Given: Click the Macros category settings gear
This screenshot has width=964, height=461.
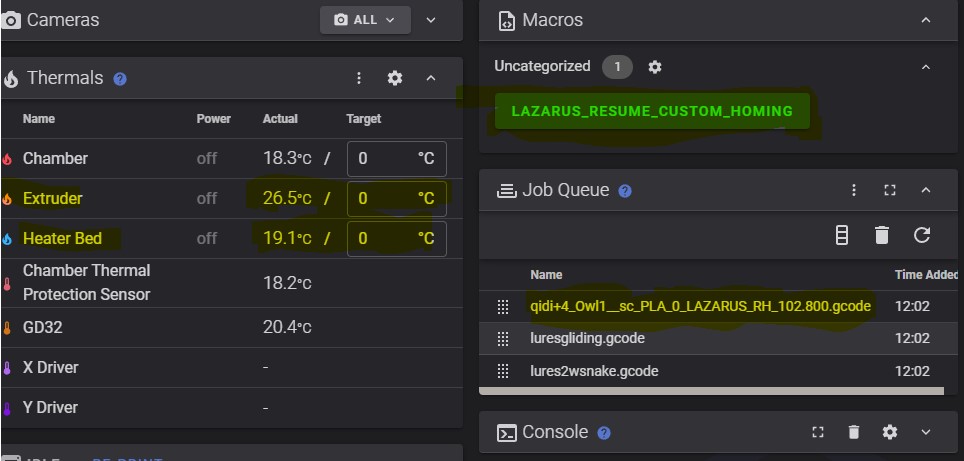Looking at the screenshot, I should click(655, 67).
